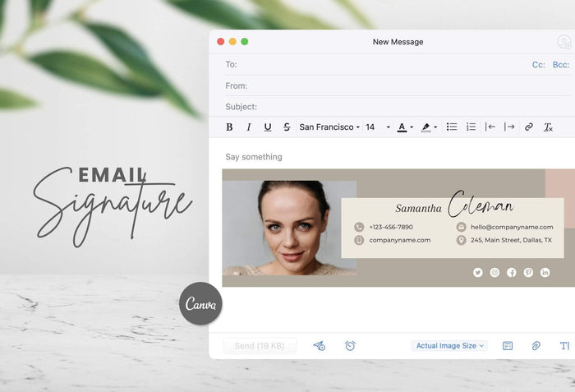
Task: Toggle the text formatting bar icon
Action: [x=564, y=346]
